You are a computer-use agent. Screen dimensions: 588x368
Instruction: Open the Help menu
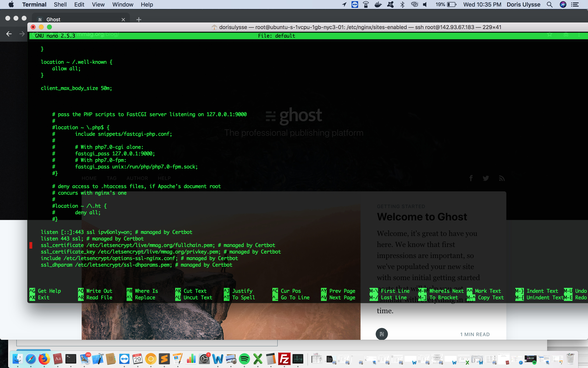point(147,4)
